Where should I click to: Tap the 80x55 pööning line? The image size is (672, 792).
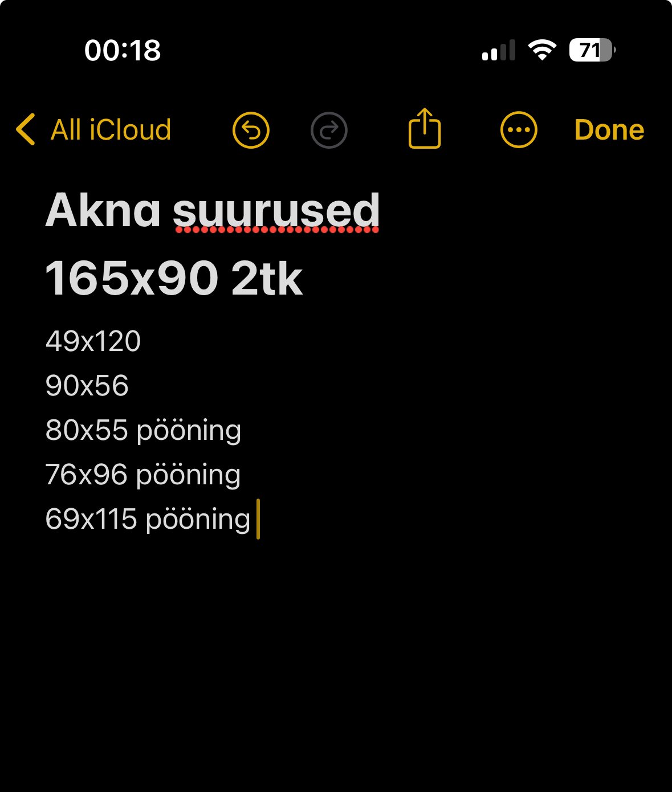click(x=143, y=430)
